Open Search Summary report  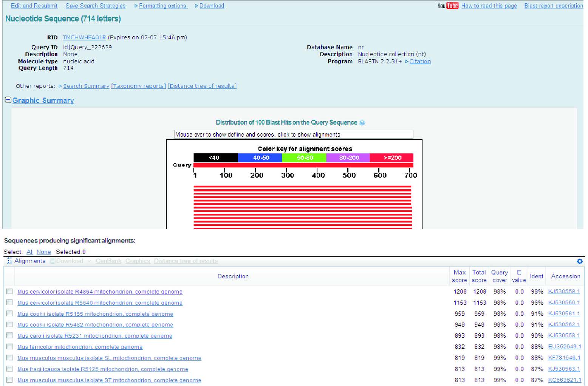[86, 86]
